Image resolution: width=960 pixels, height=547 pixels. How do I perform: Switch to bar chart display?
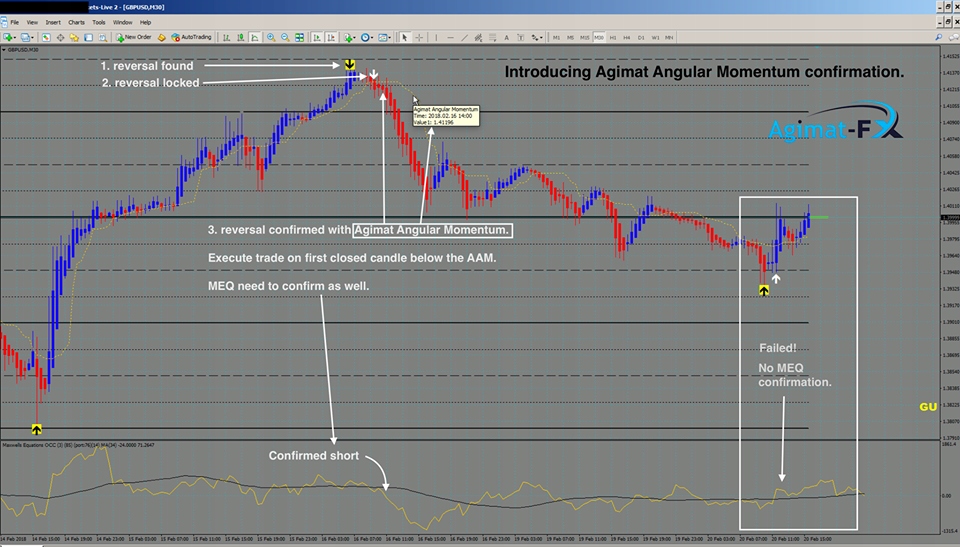click(x=227, y=37)
